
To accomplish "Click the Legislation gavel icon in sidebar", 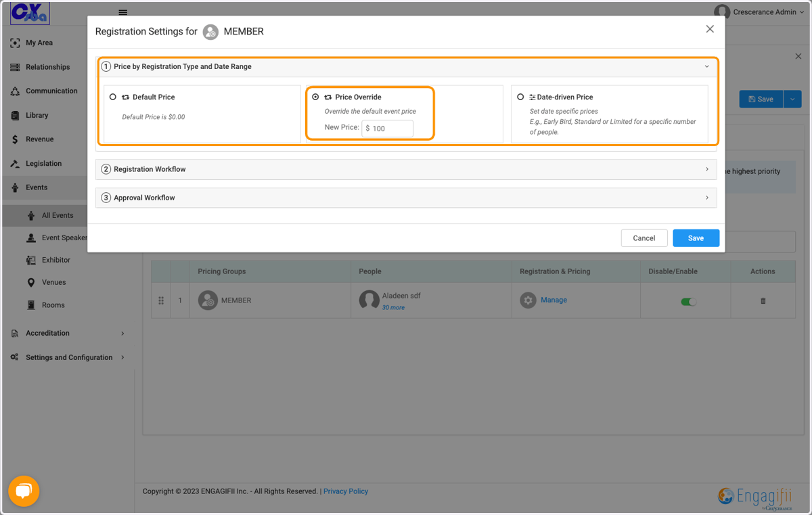I will [x=15, y=164].
